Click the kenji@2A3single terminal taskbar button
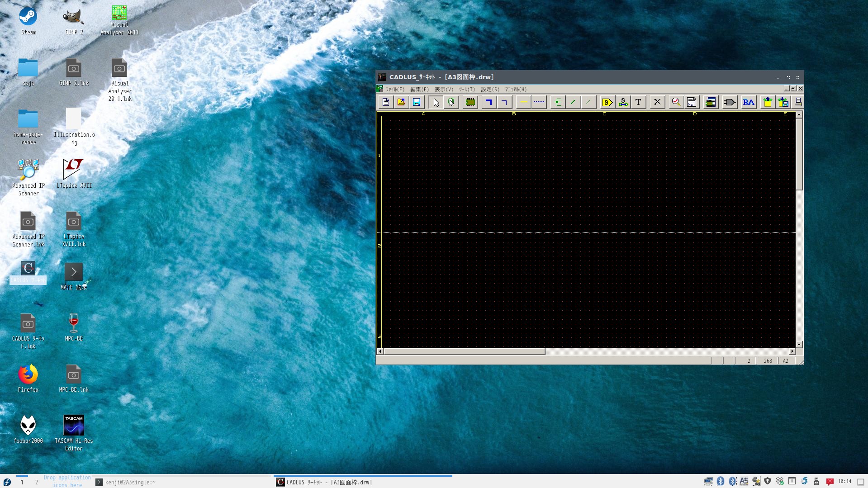 127,482
